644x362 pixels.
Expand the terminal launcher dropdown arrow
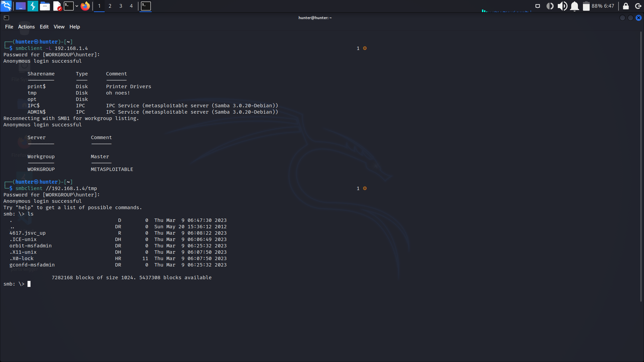[x=77, y=6]
